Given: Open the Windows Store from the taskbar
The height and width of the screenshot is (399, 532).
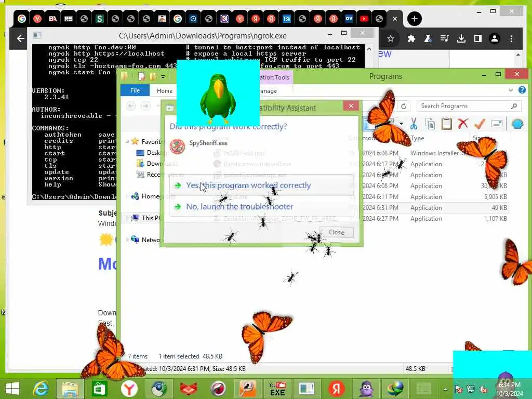Looking at the screenshot, I should click(x=99, y=389).
